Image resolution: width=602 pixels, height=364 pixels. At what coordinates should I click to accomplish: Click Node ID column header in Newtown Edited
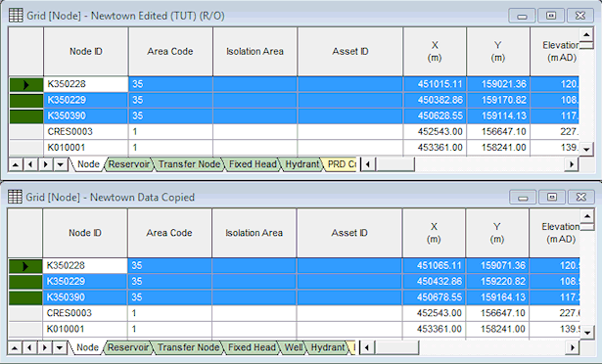click(x=86, y=52)
